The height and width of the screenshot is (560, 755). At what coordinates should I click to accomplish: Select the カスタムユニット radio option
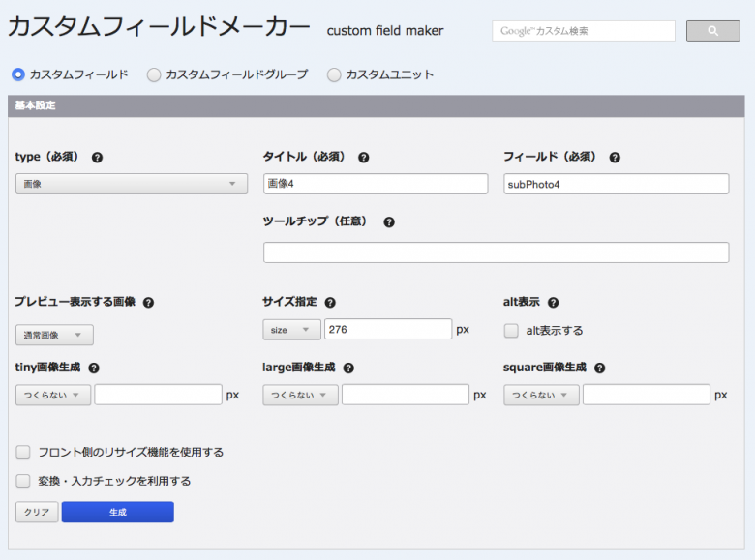point(334,74)
